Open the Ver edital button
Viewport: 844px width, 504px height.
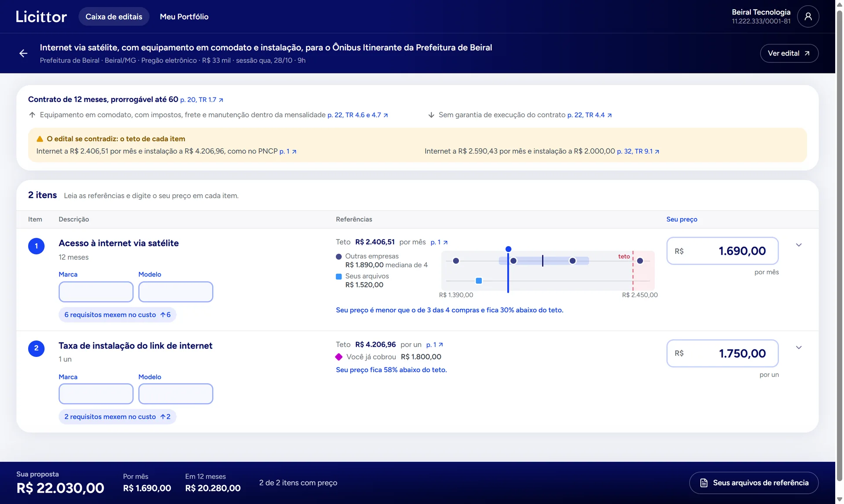point(789,53)
